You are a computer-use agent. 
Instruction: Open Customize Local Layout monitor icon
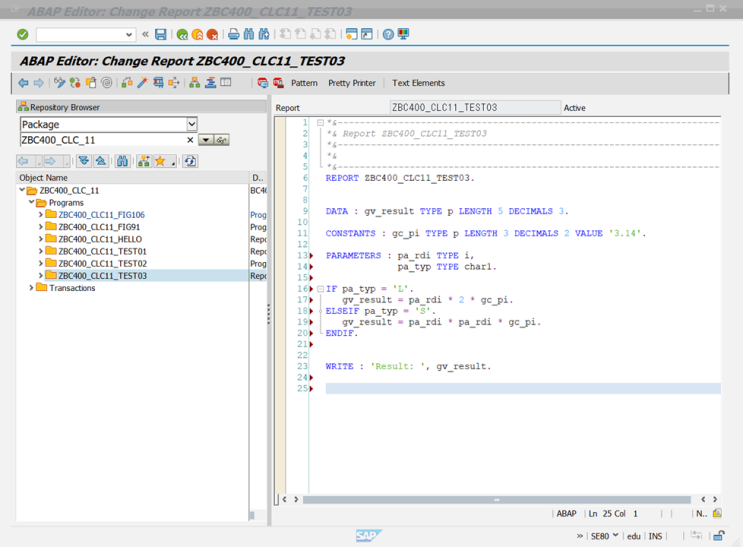click(403, 34)
